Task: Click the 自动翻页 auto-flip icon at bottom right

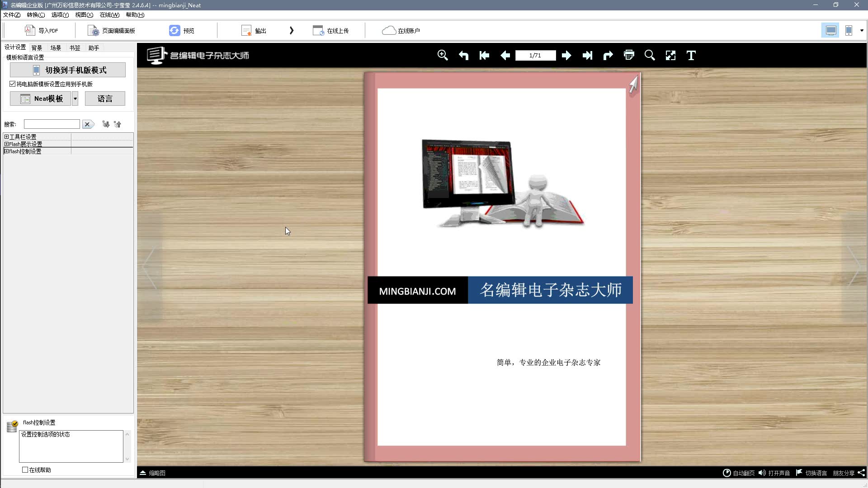Action: [x=726, y=473]
